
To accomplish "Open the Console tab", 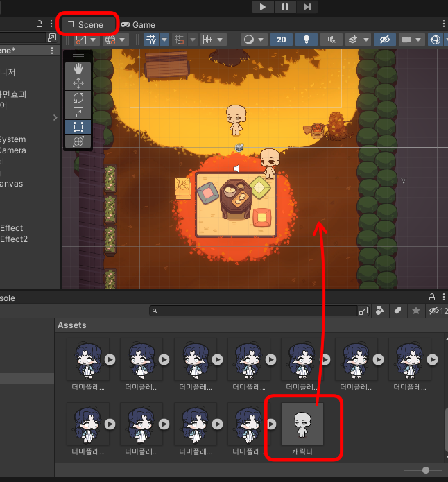I will [8, 298].
